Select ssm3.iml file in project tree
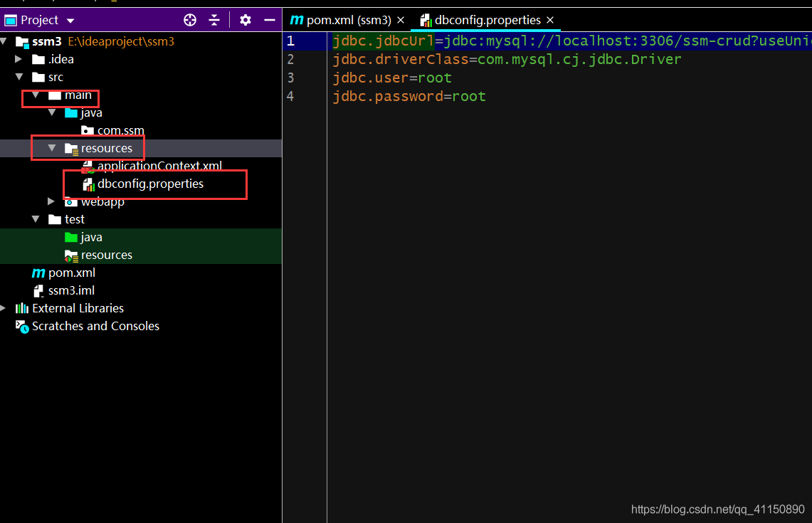 point(71,290)
